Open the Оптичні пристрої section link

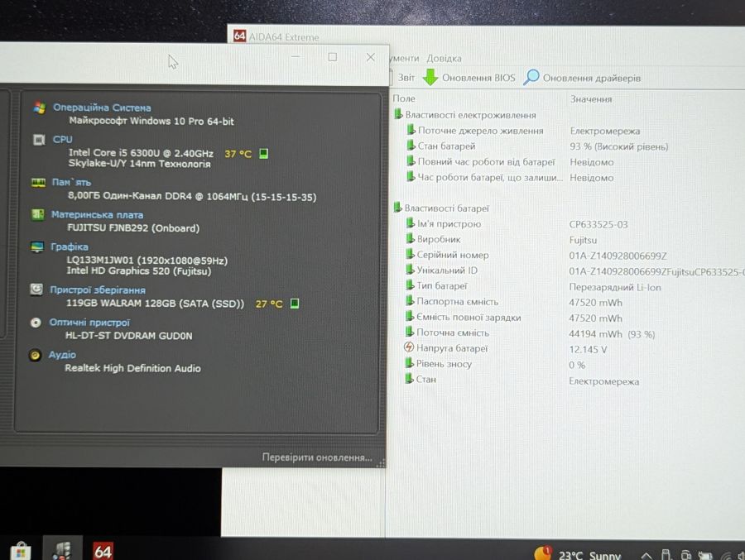tap(89, 323)
